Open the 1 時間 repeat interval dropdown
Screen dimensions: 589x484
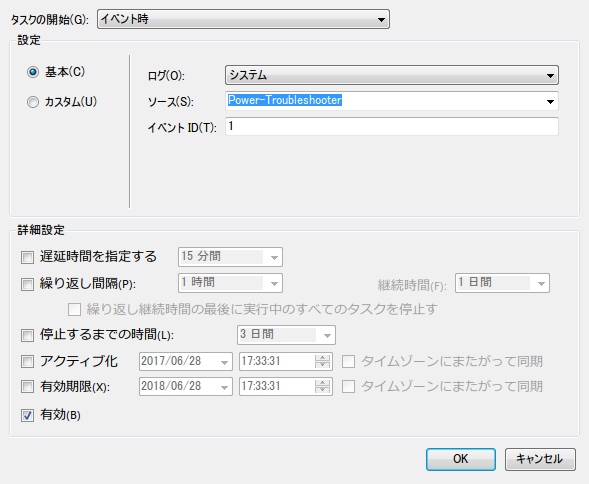pyautogui.click(x=230, y=283)
